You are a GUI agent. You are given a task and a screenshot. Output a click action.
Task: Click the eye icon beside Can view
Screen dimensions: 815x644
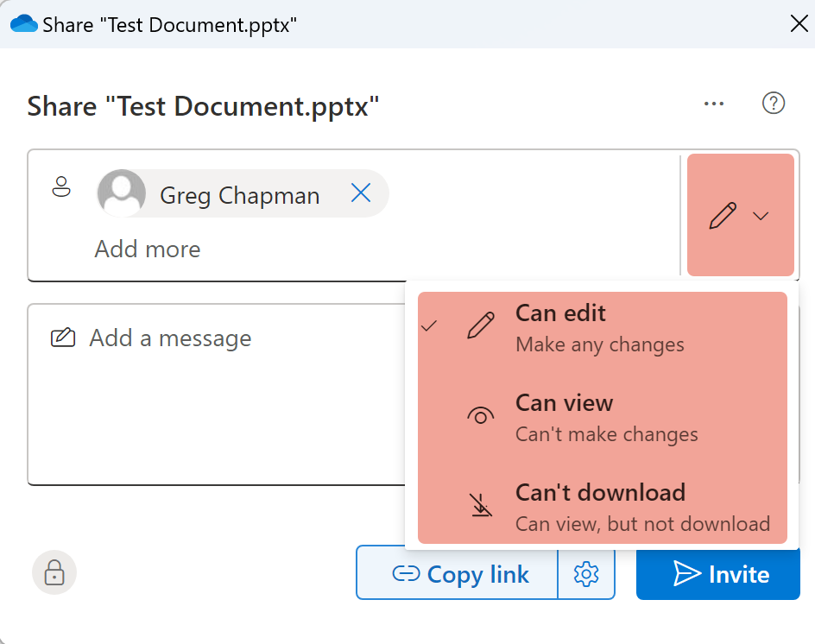pos(481,416)
